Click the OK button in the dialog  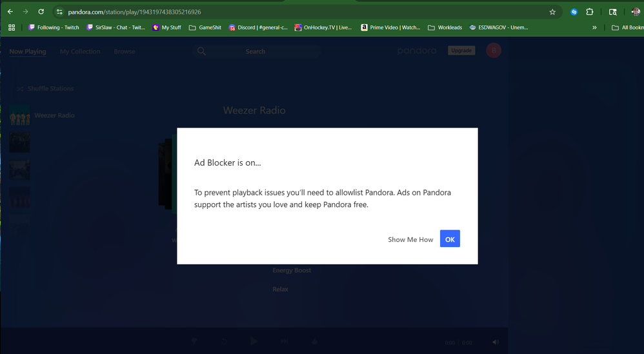pos(450,239)
